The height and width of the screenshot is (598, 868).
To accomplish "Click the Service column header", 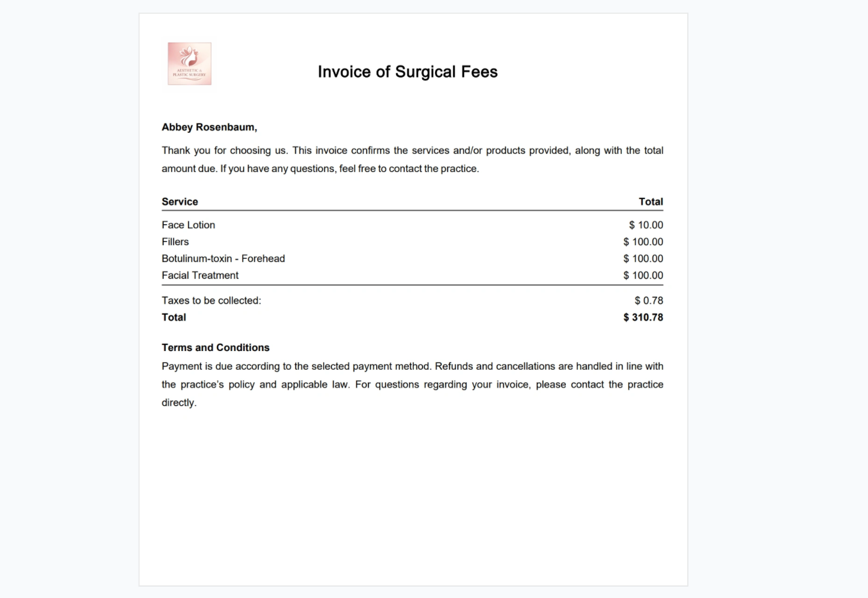I will click(x=180, y=201).
